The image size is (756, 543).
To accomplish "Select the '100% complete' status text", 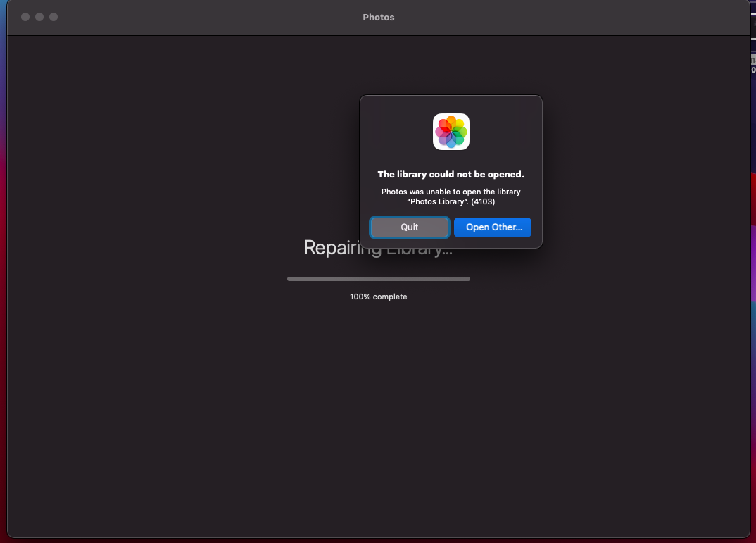I will tap(379, 297).
